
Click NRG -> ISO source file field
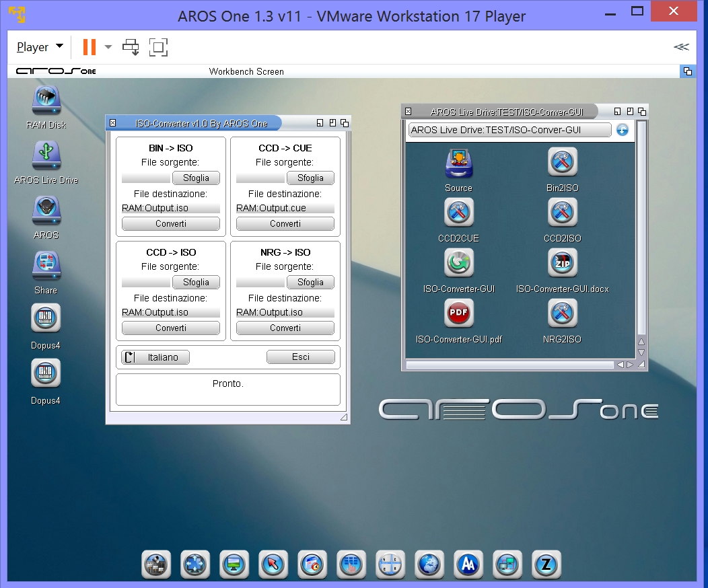click(260, 282)
